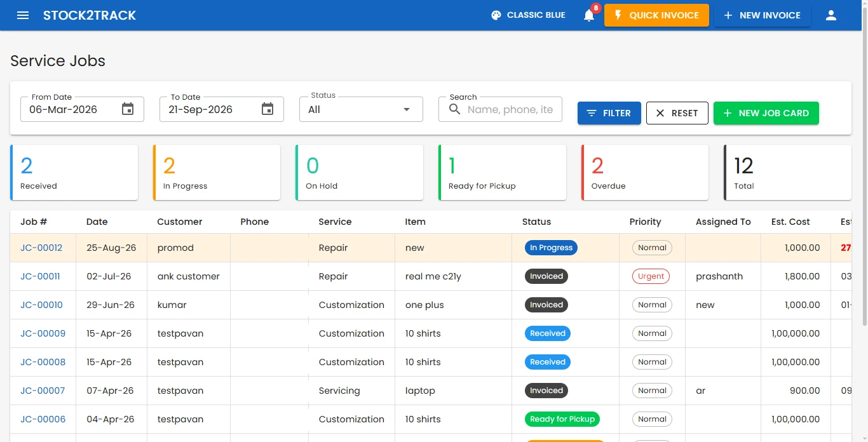Open job JC-00006 link
Screen dimensions: 868x442
[43, 419]
